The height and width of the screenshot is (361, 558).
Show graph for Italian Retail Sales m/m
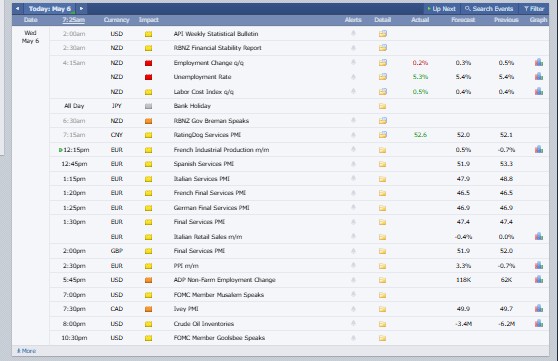click(539, 236)
